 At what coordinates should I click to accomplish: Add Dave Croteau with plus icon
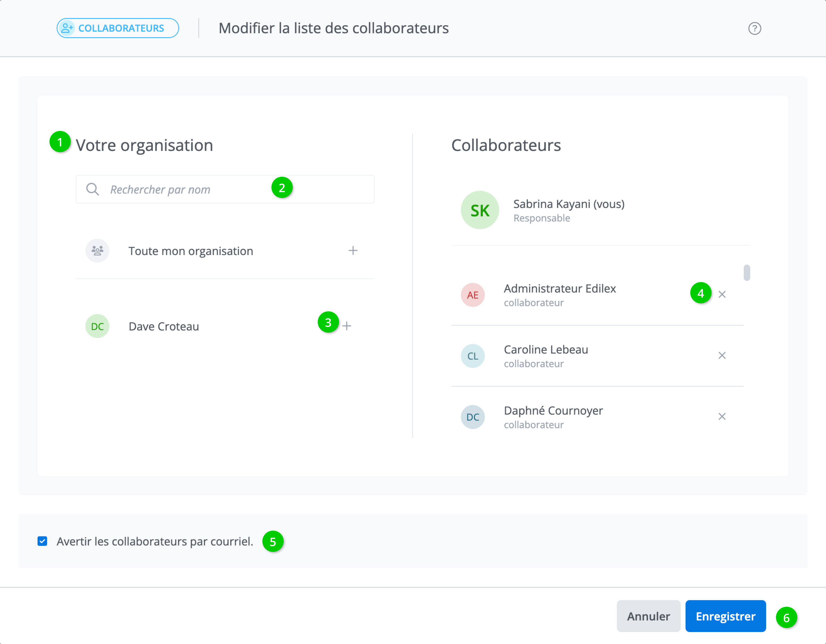[347, 325]
